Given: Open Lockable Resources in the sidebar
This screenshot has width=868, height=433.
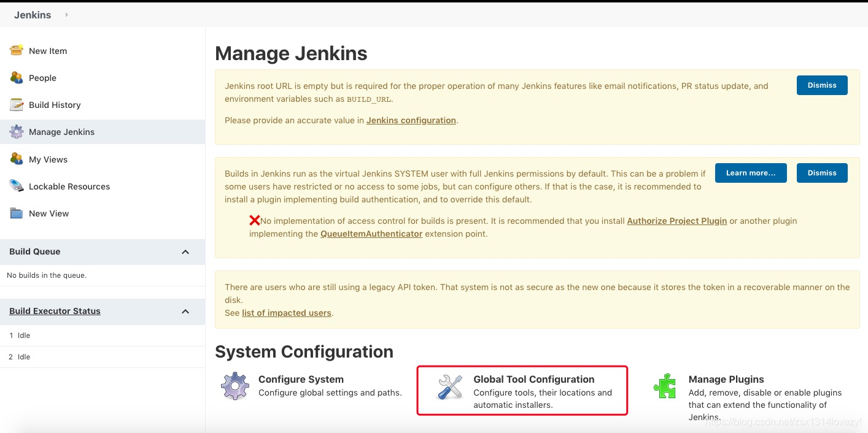Looking at the screenshot, I should click(x=69, y=186).
